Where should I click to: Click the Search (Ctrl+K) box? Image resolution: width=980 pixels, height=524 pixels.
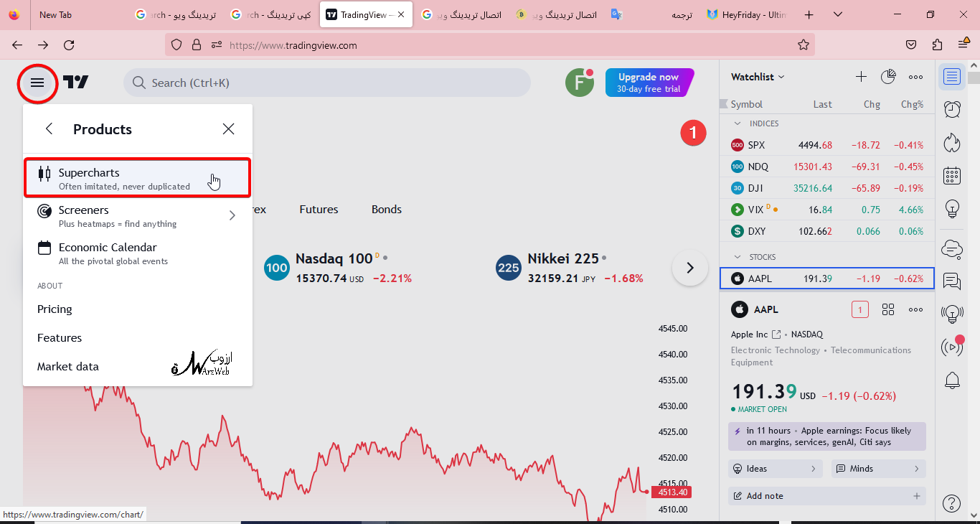[327, 83]
